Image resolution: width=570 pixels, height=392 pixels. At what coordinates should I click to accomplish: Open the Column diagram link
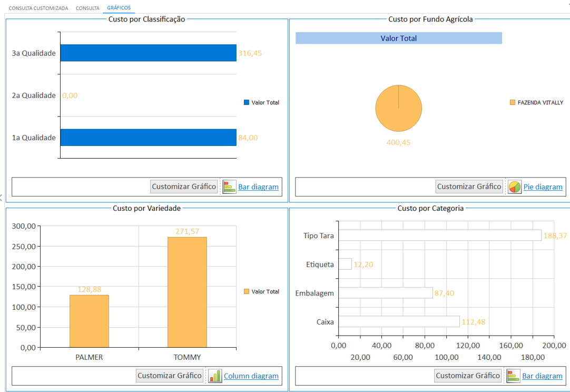pos(251,376)
